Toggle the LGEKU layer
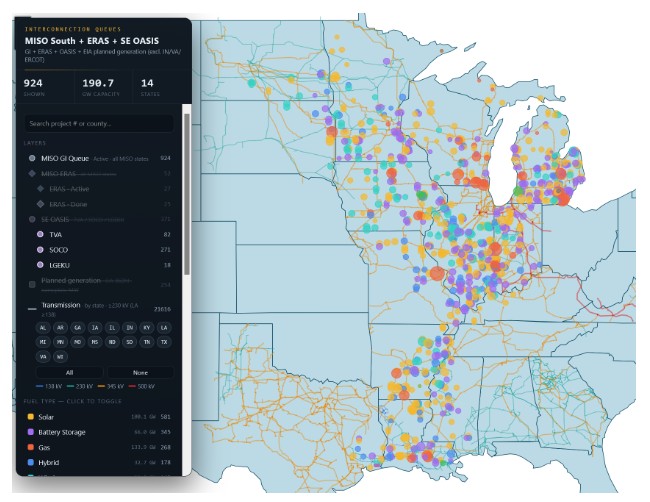The width and height of the screenshot is (650, 502). pyautogui.click(x=103, y=265)
